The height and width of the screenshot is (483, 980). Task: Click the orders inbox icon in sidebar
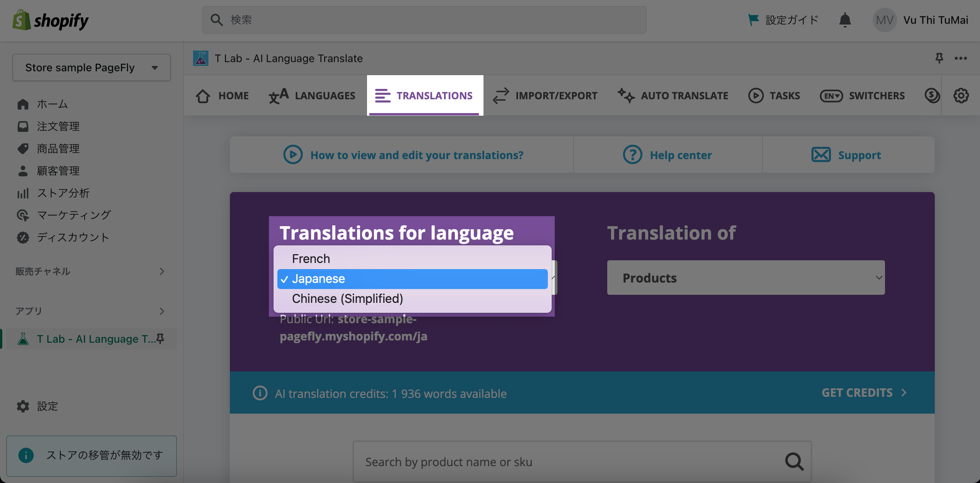coord(23,126)
